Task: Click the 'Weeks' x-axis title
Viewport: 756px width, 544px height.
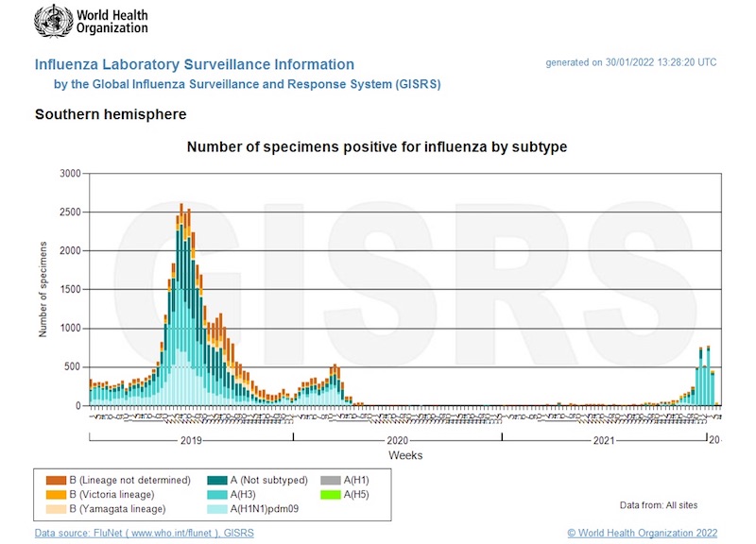Action: 405,455
